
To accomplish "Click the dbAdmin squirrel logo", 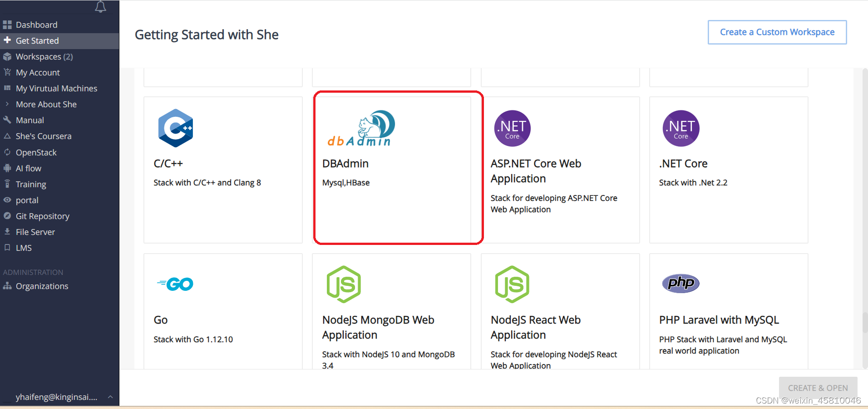I will 361,128.
